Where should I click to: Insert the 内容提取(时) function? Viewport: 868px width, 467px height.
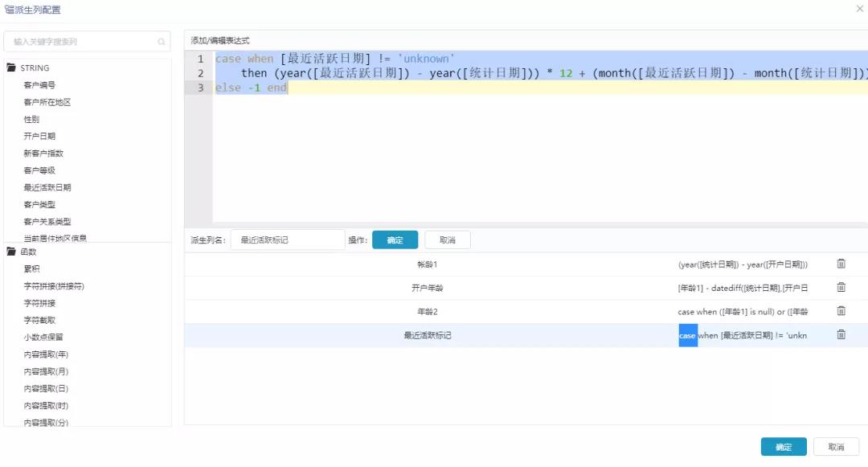click(46, 406)
